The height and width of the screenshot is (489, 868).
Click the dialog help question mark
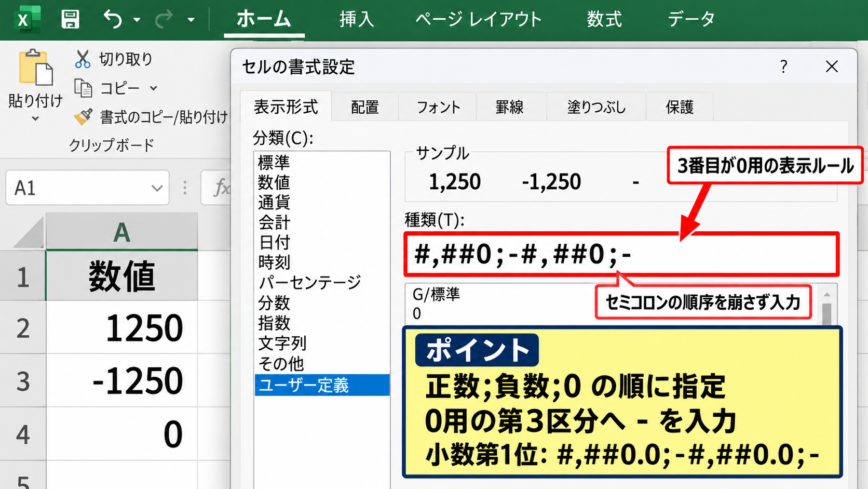click(x=783, y=67)
